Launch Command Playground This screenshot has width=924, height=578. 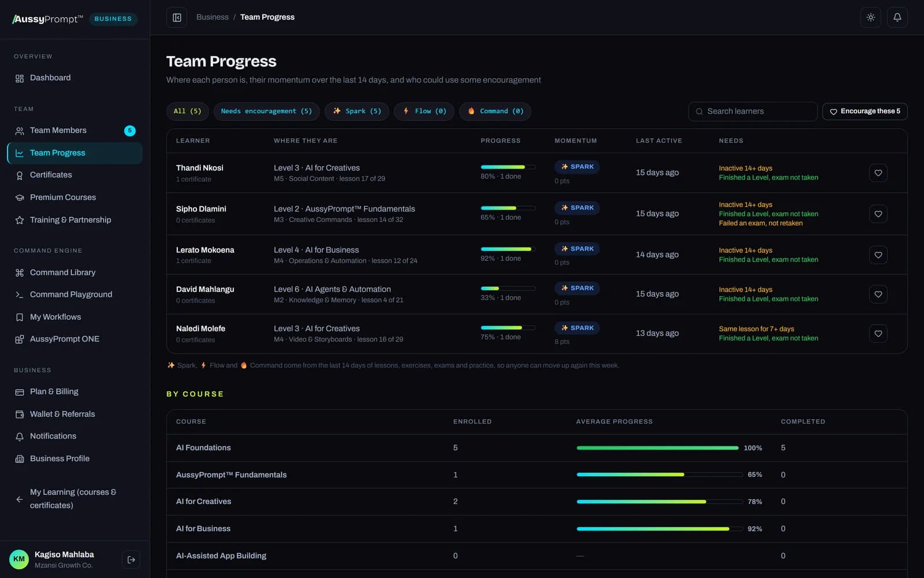point(74,295)
